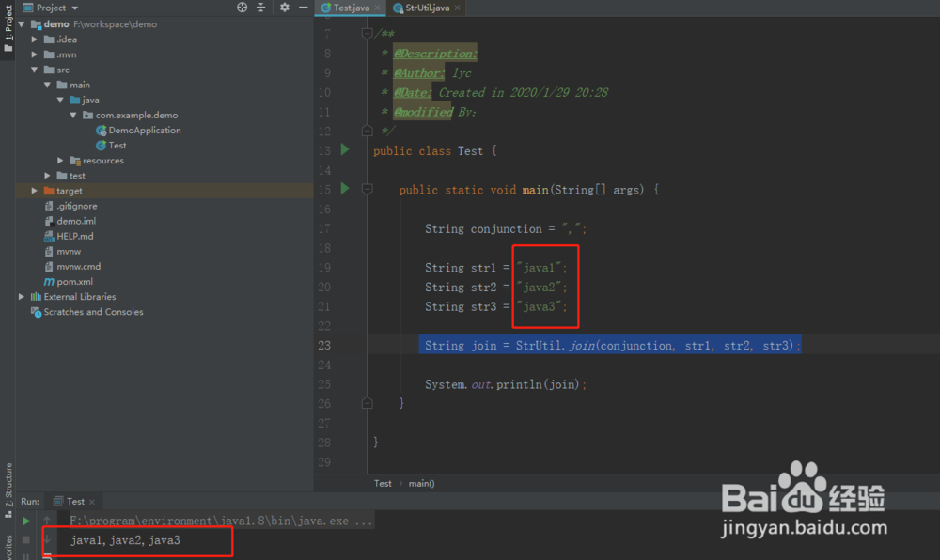Select DemoApplication class in tree

click(x=145, y=130)
